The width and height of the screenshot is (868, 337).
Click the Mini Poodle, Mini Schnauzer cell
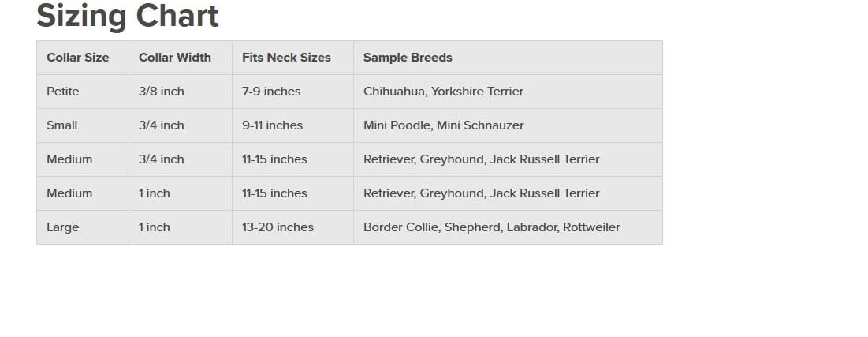(x=443, y=125)
